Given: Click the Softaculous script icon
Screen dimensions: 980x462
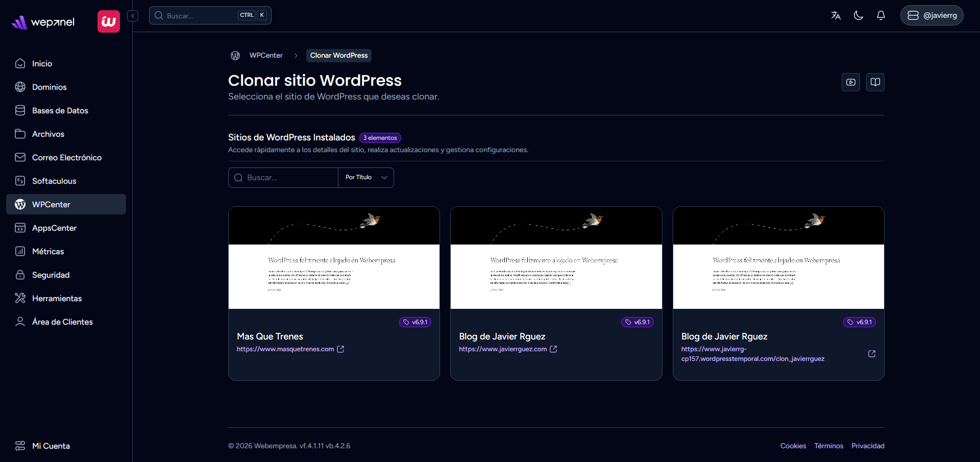Looking at the screenshot, I should (x=20, y=181).
